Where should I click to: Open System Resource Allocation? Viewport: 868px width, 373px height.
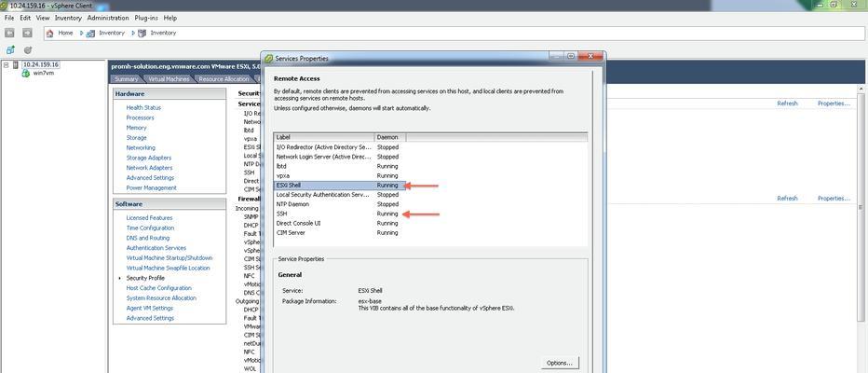[161, 297]
